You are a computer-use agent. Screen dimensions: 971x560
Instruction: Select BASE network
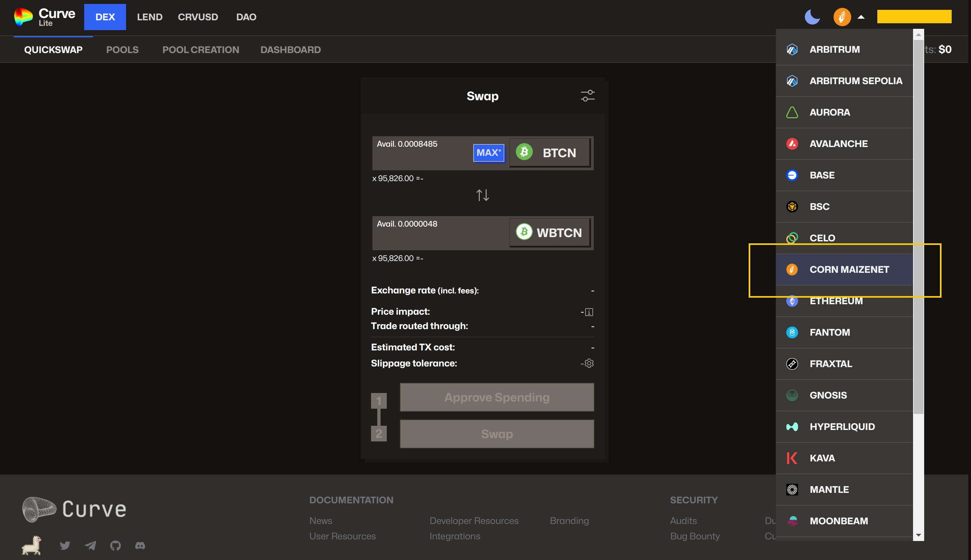844,176
